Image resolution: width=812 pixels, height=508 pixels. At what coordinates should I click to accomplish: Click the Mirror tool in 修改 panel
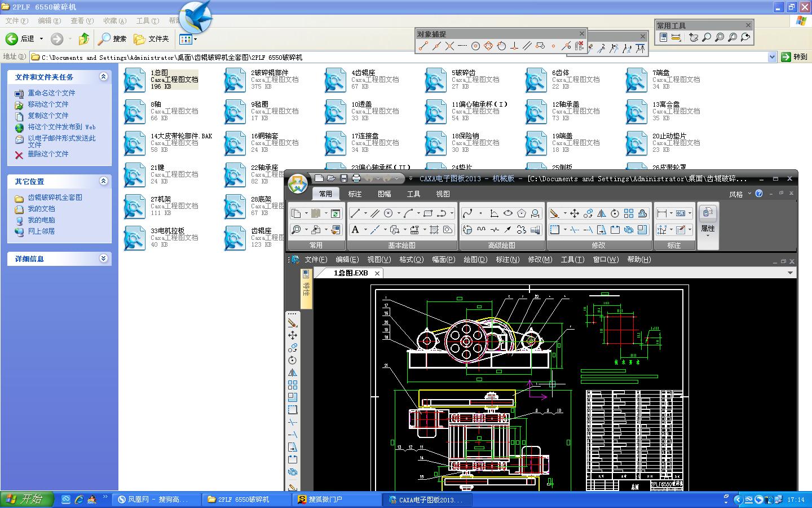coord(602,213)
